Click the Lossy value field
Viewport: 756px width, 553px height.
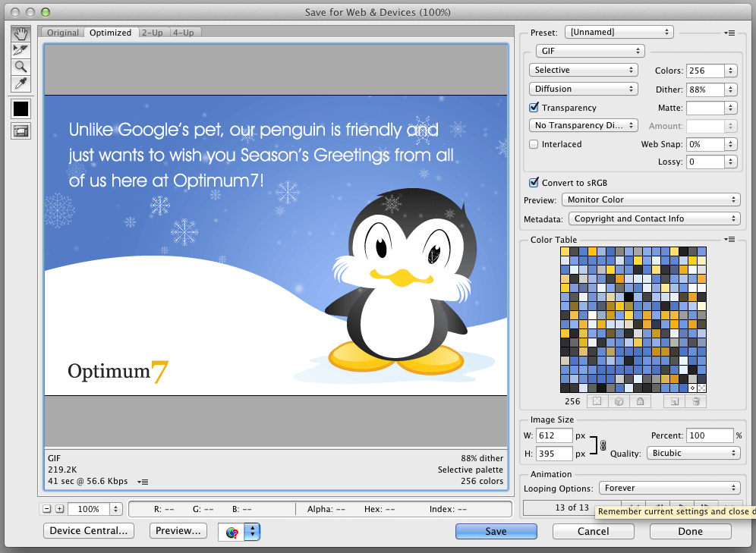pos(705,162)
